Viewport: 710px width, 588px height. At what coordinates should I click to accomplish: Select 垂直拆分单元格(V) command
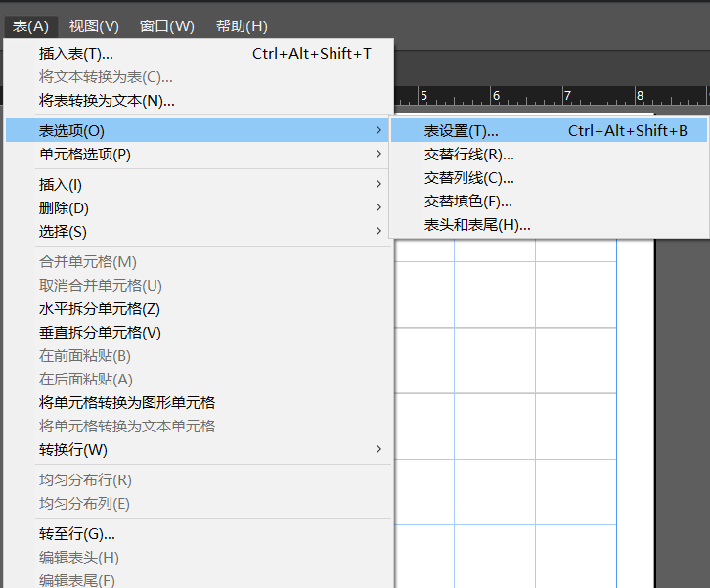click(x=100, y=333)
